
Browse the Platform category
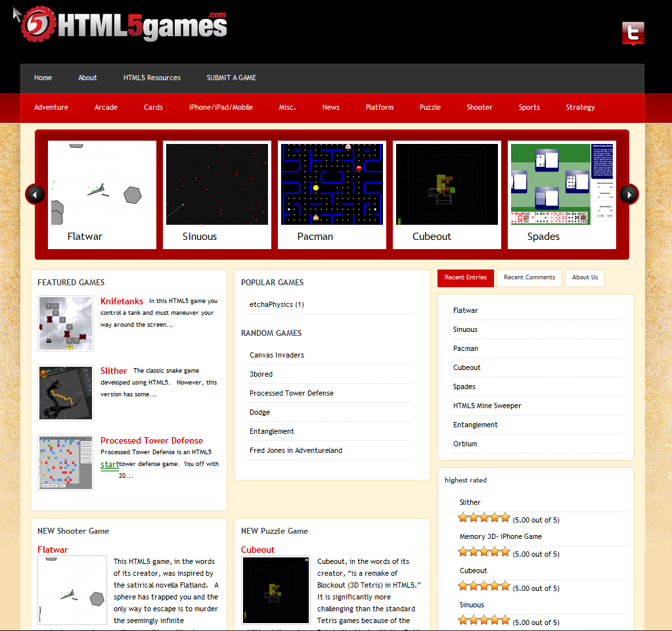(379, 107)
